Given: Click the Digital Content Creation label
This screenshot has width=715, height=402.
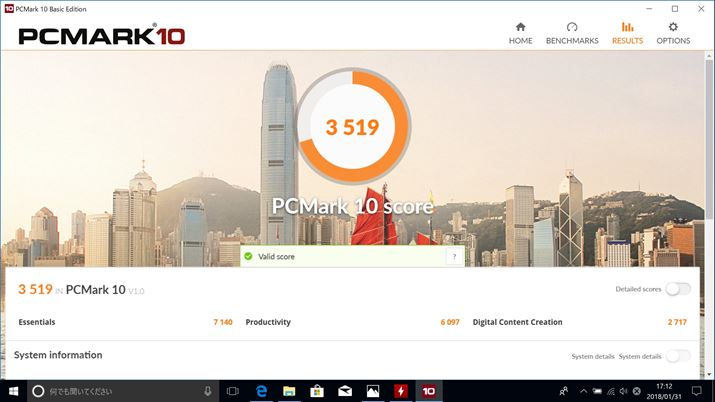Looking at the screenshot, I should tap(518, 322).
